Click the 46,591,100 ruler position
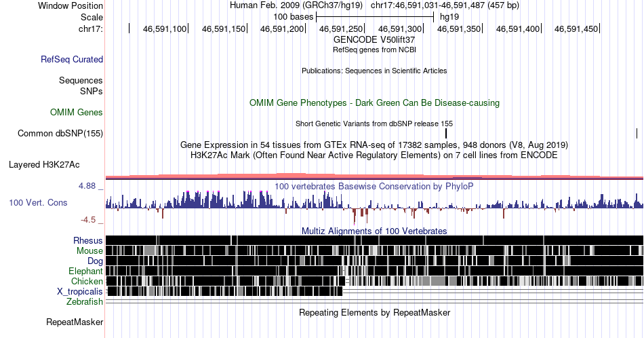This screenshot has width=644, height=338. point(164,29)
